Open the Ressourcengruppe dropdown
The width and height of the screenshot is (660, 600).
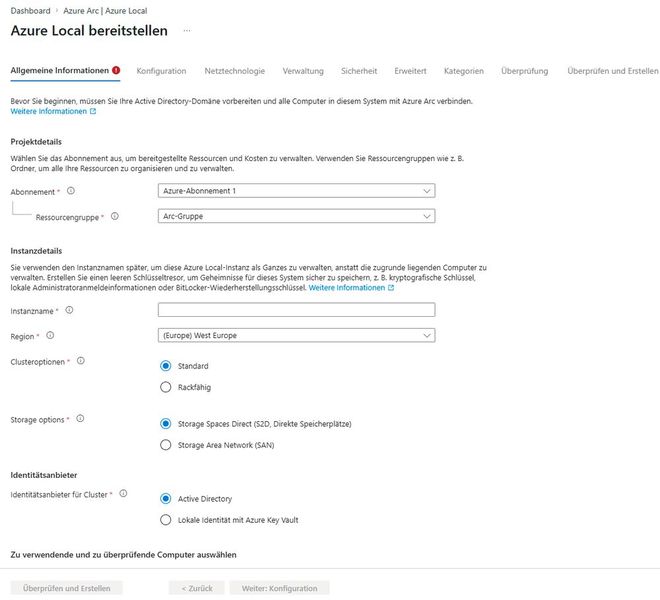(296, 216)
